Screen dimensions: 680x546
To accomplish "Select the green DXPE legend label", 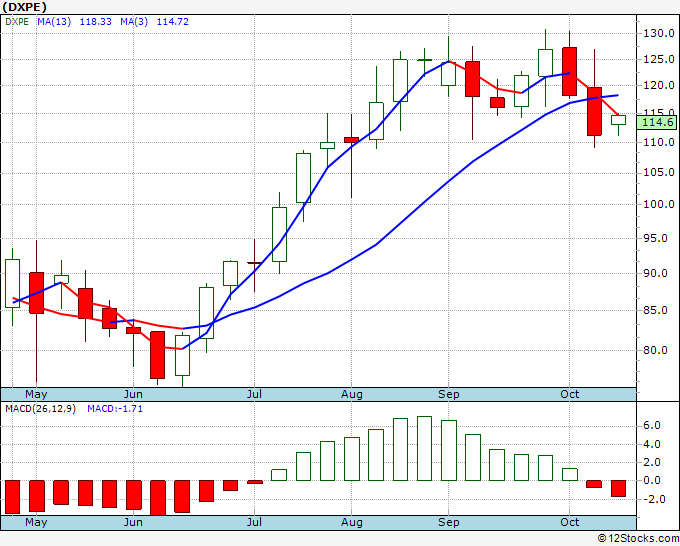I will coord(17,21).
